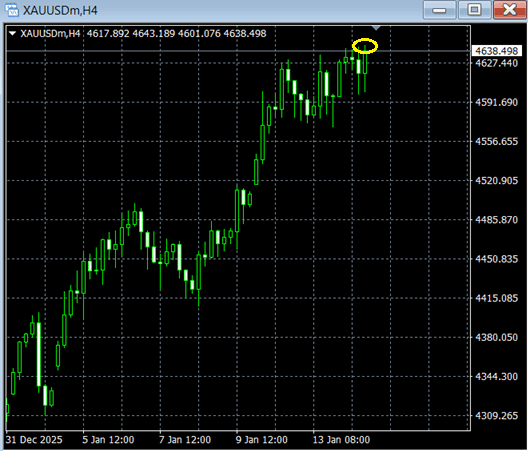Click the 4556.655 price scale label

click(496, 141)
